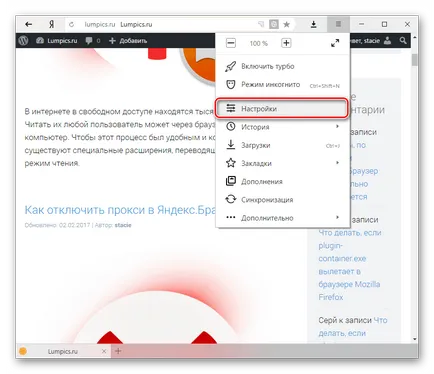Expand the Дополнительно submenu arrow
This screenshot has height=374, width=434.
(337, 217)
